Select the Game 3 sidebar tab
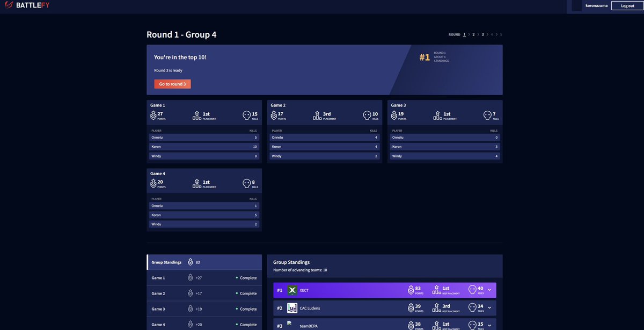 (204, 309)
